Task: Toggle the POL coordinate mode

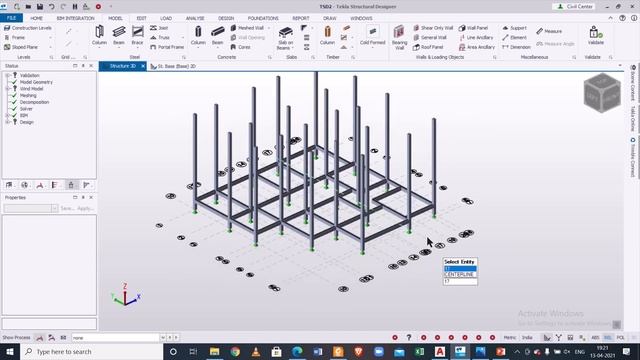Action: pyautogui.click(x=620, y=338)
